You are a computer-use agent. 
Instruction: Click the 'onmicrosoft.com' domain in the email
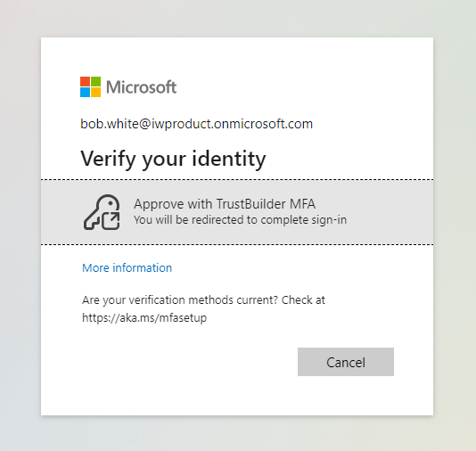263,124
